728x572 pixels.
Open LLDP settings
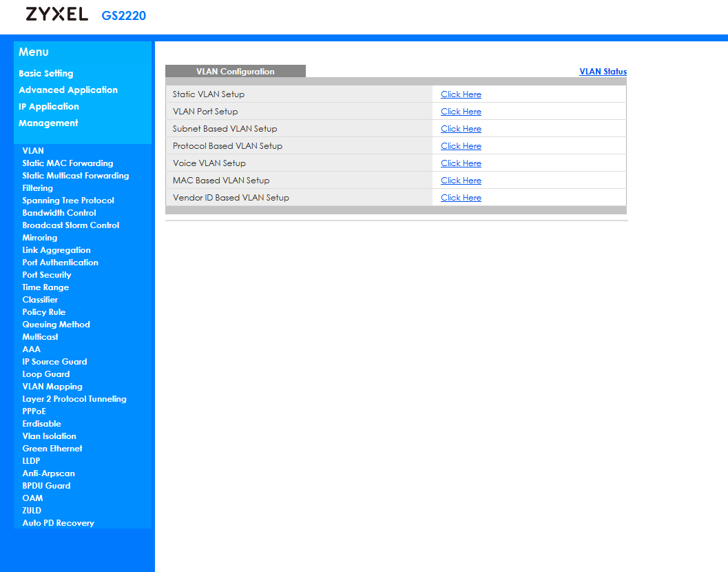31,461
